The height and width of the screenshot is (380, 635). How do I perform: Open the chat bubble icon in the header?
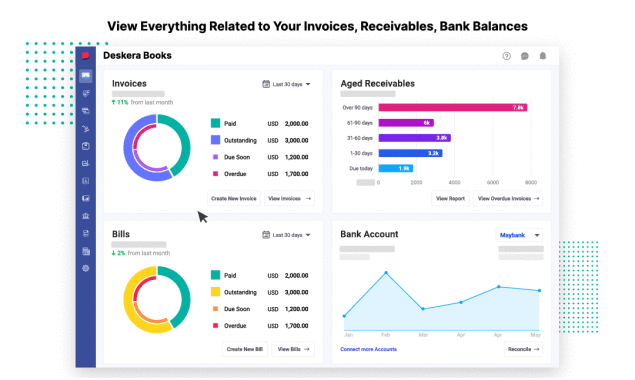point(524,56)
